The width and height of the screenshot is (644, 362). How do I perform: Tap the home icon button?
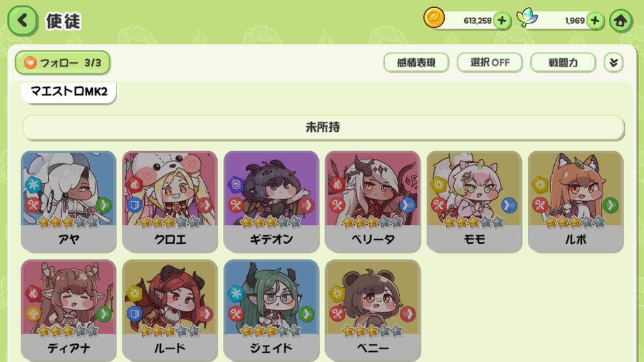[620, 21]
